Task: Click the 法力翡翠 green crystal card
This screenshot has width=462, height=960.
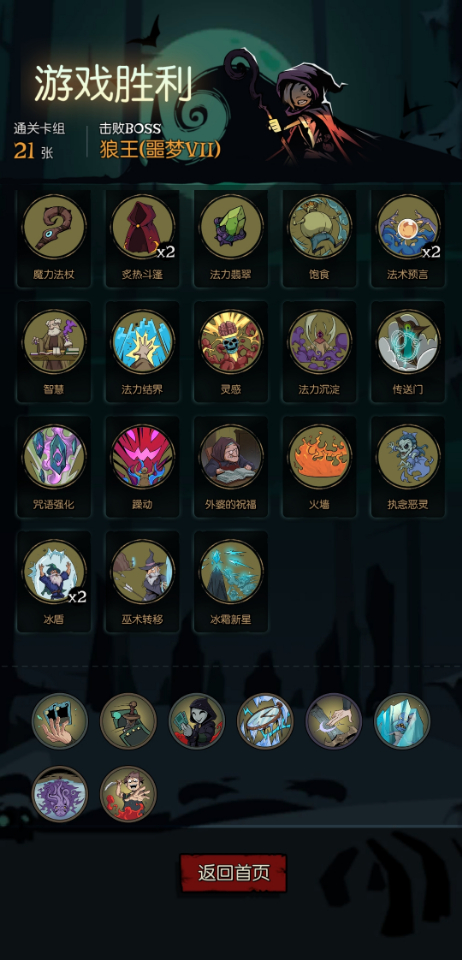Action: coord(231,227)
